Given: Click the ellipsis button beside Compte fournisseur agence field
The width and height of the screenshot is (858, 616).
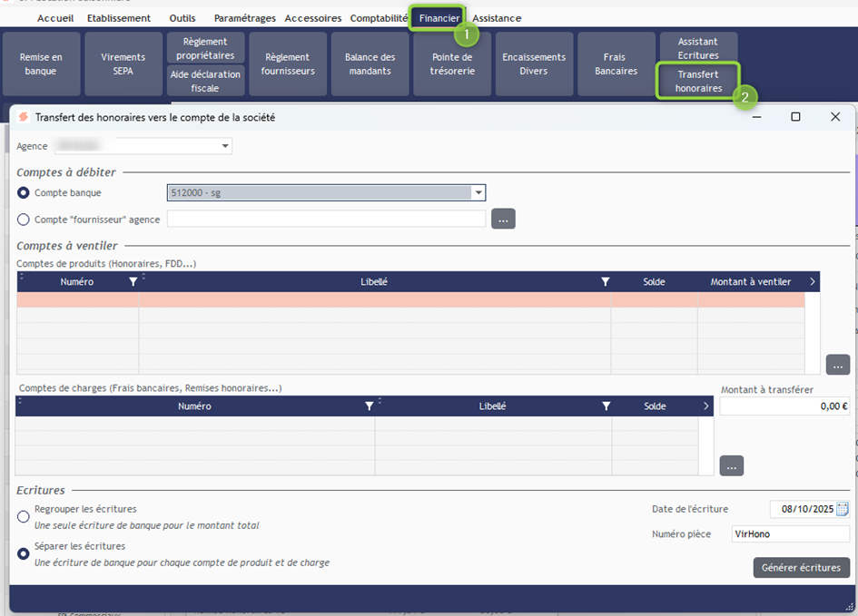Looking at the screenshot, I should 503,219.
